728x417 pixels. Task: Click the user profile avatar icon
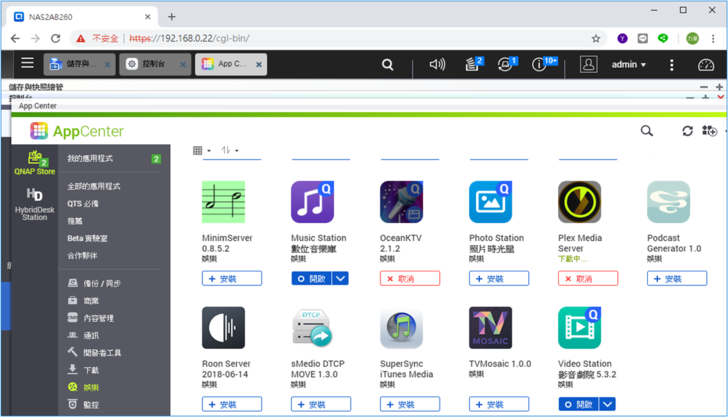[x=588, y=64]
